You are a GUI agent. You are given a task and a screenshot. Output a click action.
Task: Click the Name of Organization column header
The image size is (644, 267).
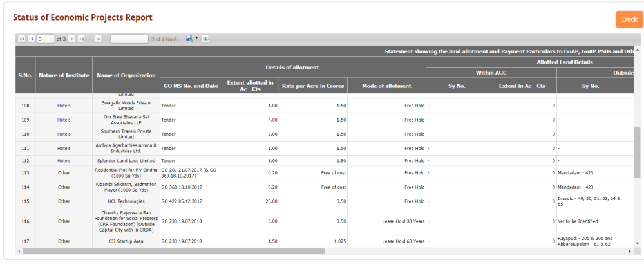[126, 75]
